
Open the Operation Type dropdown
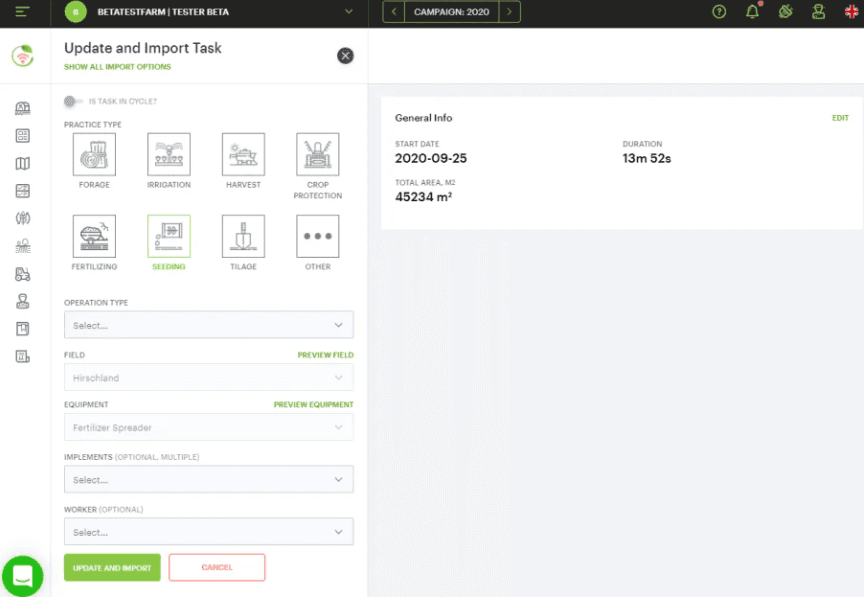pyautogui.click(x=209, y=325)
